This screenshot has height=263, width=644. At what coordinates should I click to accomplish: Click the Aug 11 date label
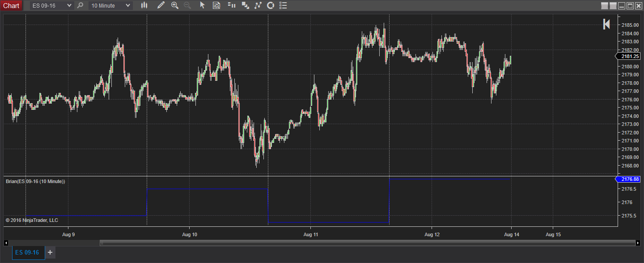(x=311, y=234)
